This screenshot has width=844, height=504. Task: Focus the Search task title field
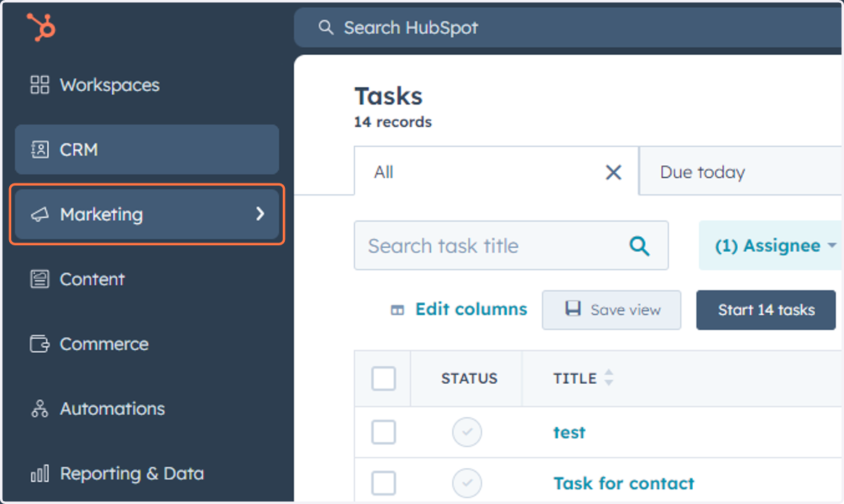[x=511, y=245]
